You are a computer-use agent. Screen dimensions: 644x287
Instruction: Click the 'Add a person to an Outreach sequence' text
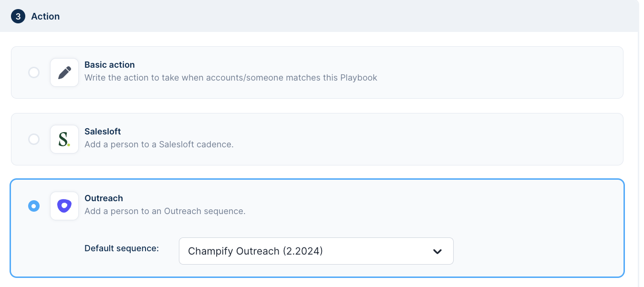(x=165, y=211)
